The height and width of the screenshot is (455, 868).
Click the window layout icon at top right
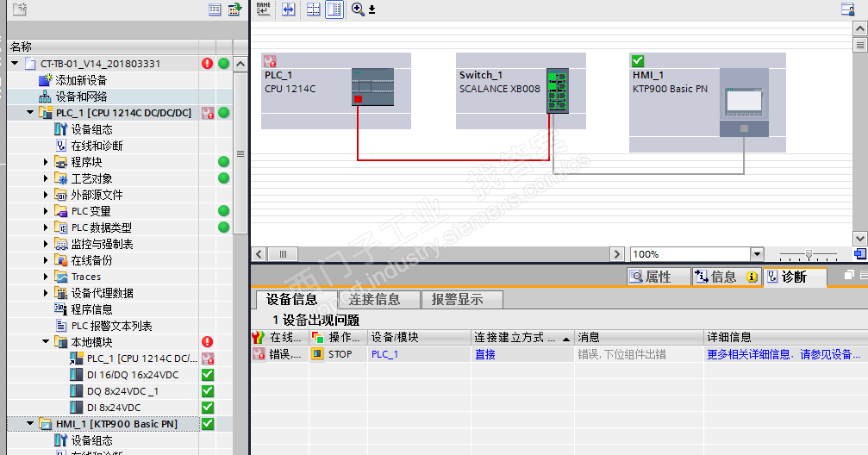pos(847,9)
